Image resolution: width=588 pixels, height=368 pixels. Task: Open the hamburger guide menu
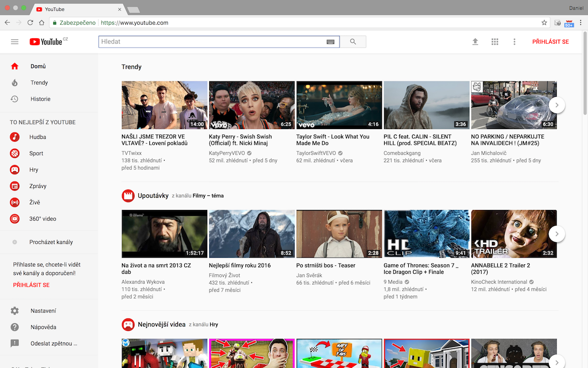[x=15, y=42]
